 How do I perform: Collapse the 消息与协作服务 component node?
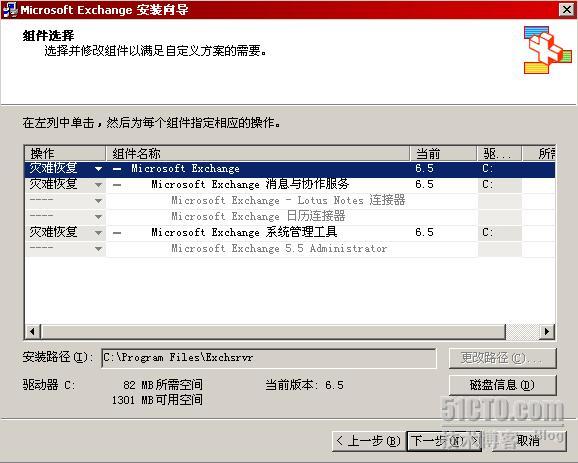(x=117, y=185)
